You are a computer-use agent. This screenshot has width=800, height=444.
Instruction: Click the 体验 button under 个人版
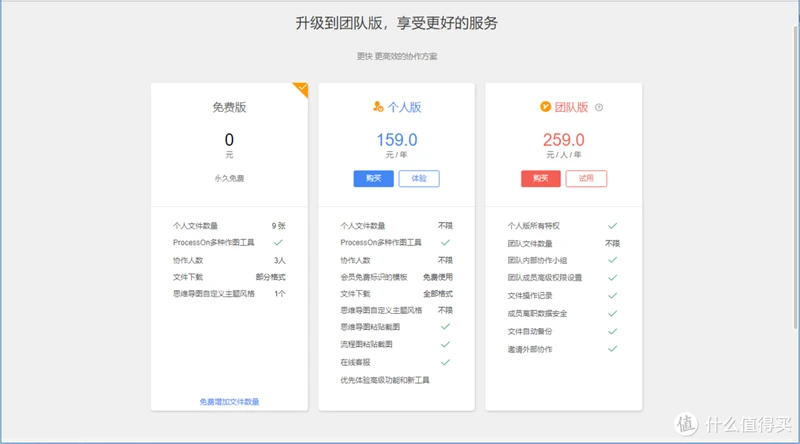[419, 179]
